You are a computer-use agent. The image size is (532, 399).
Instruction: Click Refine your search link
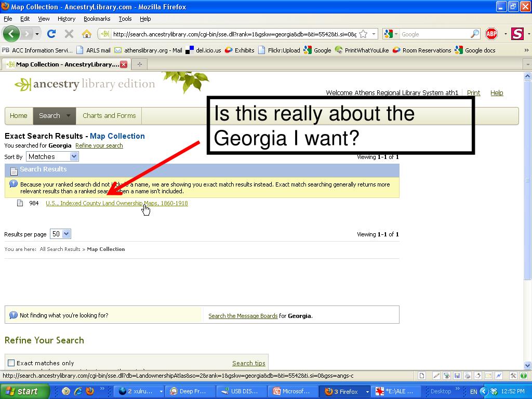(x=99, y=145)
